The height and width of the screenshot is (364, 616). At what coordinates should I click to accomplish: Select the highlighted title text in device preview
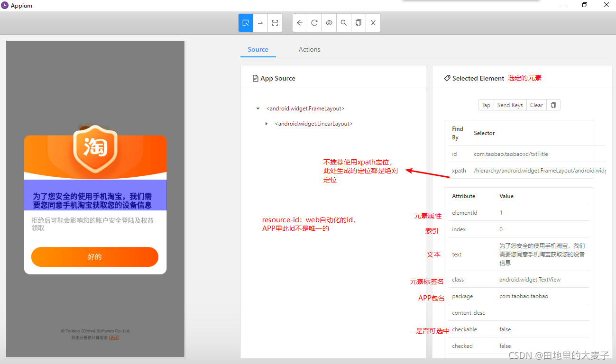coord(95,195)
